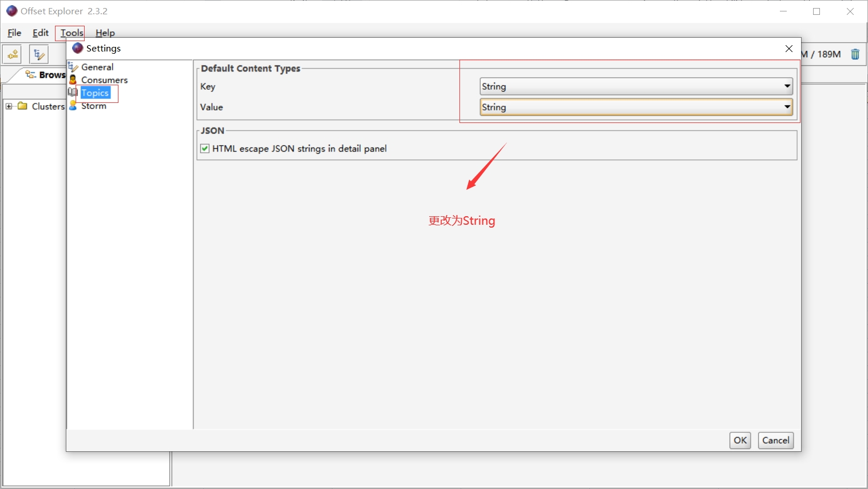Screen dimensions: 868x489
Task: Click the add connection toolbar icon
Action: (12, 54)
